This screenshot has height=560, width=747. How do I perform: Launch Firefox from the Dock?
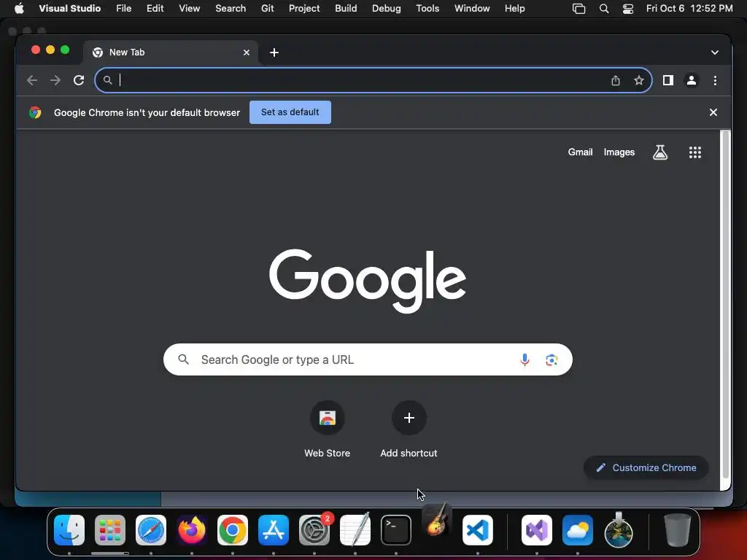192,530
